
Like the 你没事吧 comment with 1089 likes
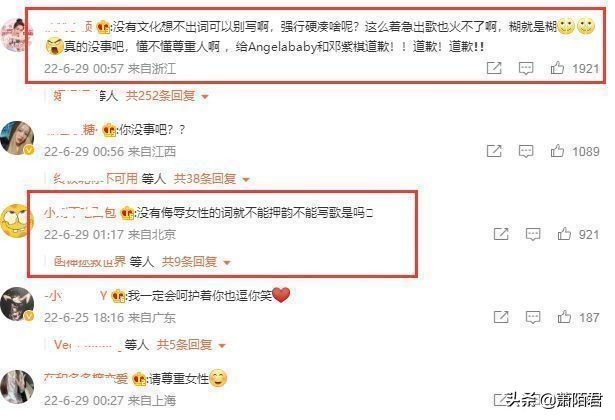pos(557,151)
